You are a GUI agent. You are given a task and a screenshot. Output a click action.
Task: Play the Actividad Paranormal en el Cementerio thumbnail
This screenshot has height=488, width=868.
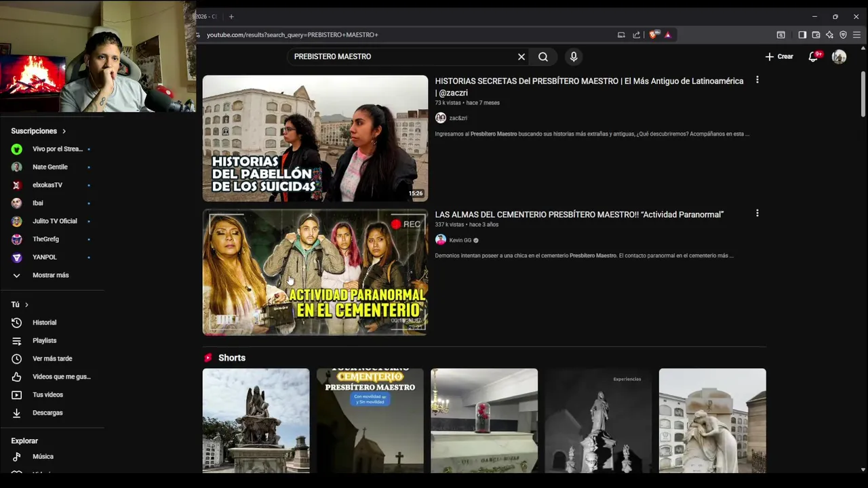click(315, 272)
